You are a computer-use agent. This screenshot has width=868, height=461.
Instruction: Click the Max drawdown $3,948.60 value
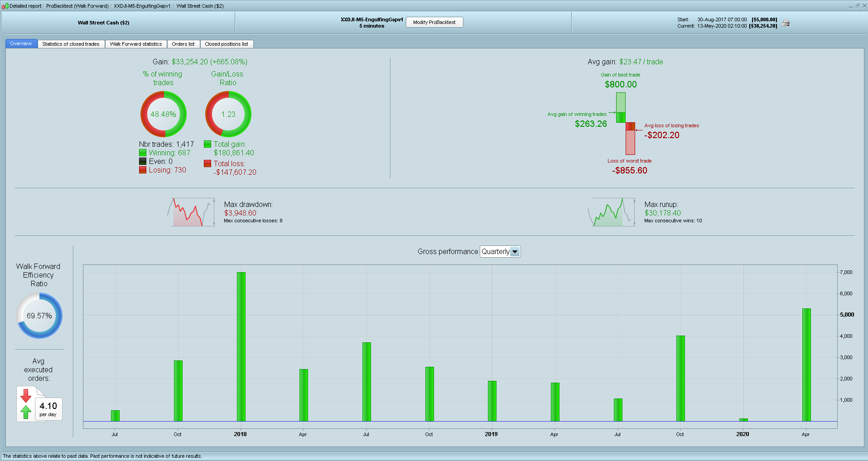click(240, 213)
